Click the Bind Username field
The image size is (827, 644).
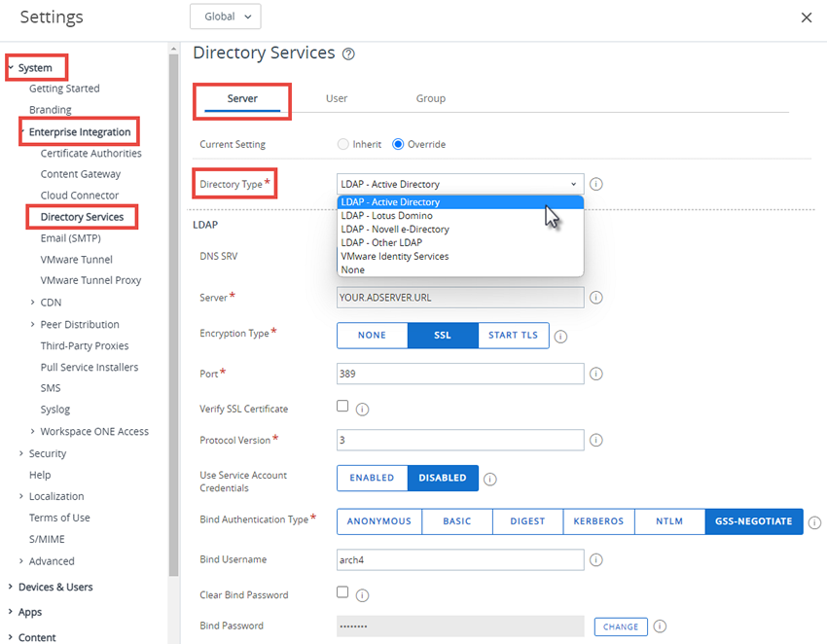coord(460,559)
